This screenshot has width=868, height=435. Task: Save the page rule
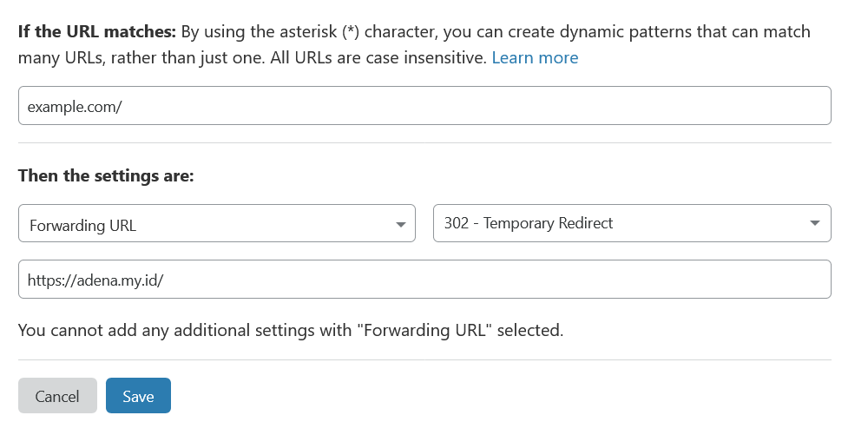pyautogui.click(x=138, y=396)
